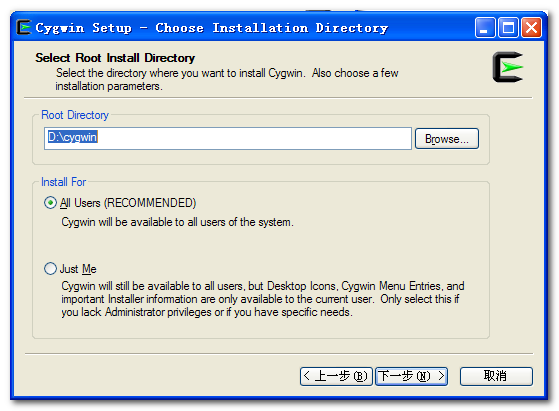Select the All Users radio button

point(50,203)
